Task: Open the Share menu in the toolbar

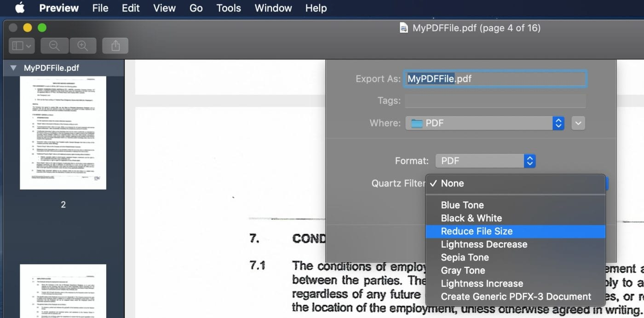Action: coord(115,45)
